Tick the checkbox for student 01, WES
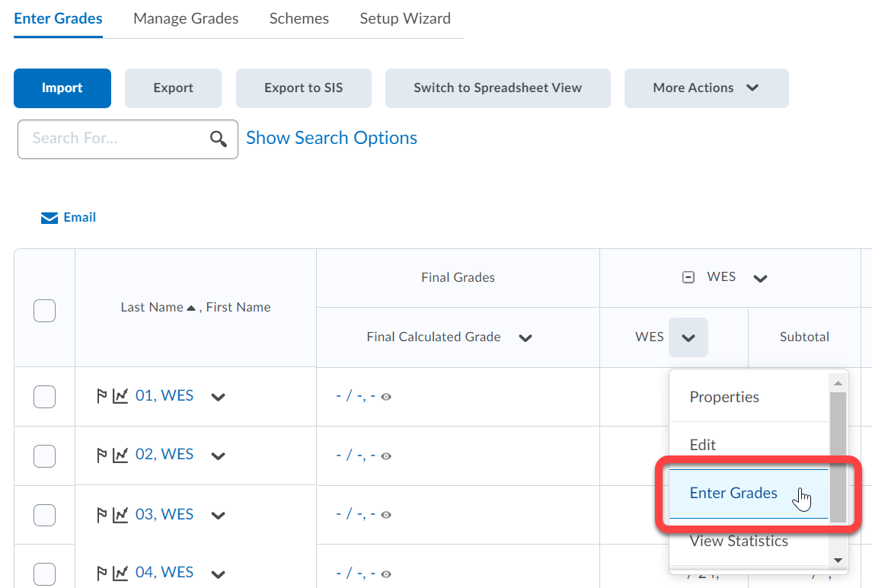The height and width of the screenshot is (588, 872). click(44, 397)
